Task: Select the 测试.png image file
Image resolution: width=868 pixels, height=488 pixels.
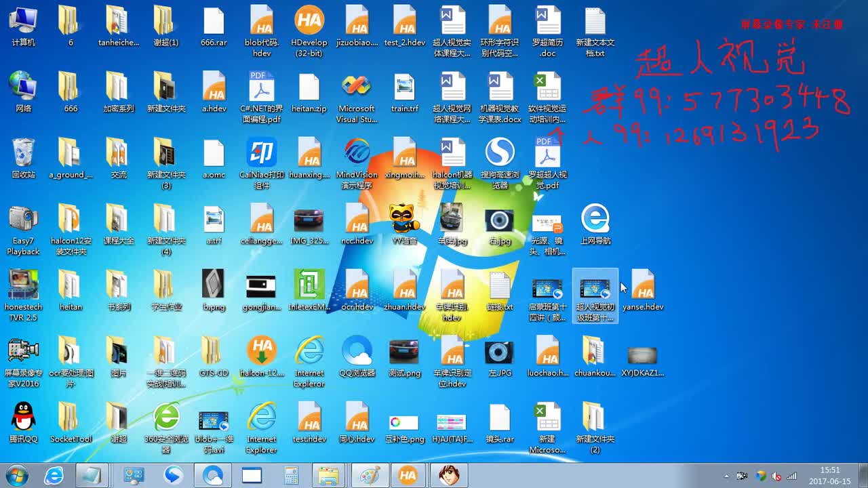Action: (x=405, y=357)
